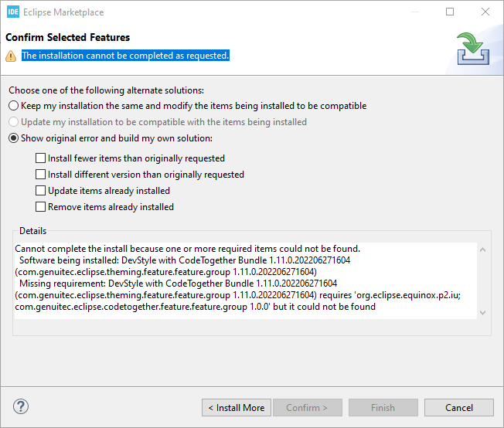Click 'Software being installed: DevStyle' line
The height and width of the screenshot is (428, 504).
[x=185, y=260]
